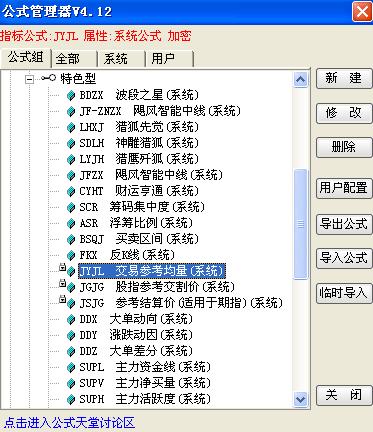
Task: Select SDLH 神雕猎狐 formula
Action: [139, 144]
